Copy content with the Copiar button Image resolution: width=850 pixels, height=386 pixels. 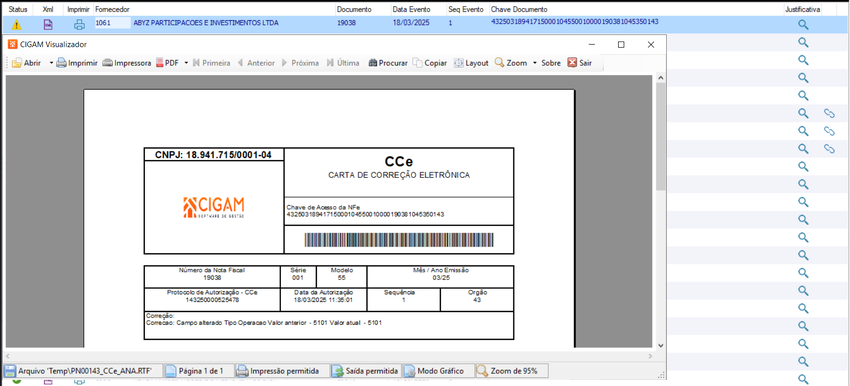tap(430, 63)
